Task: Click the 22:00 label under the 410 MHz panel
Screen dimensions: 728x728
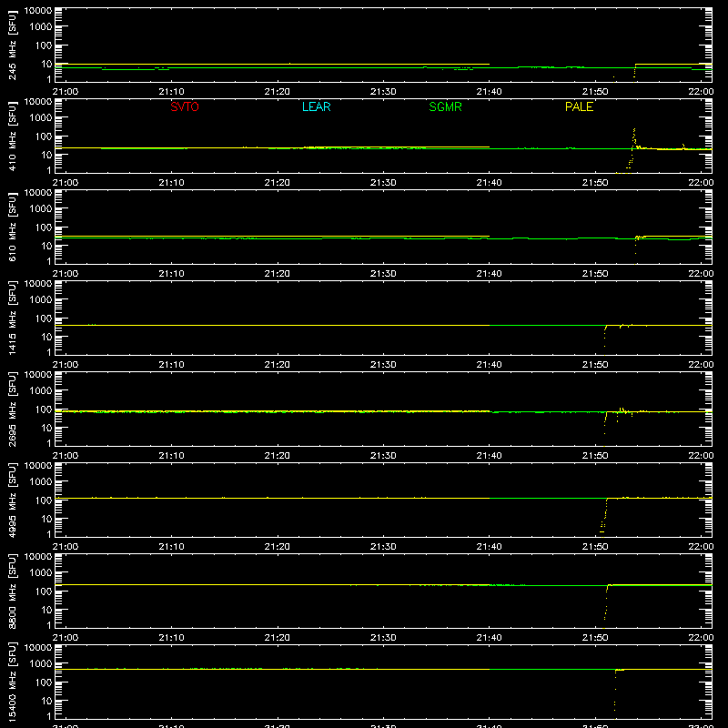Action: [701, 183]
